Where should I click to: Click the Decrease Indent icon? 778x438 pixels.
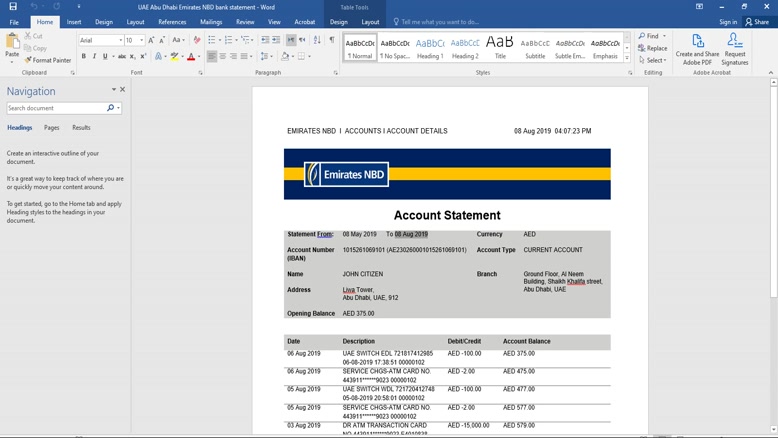pos(265,40)
